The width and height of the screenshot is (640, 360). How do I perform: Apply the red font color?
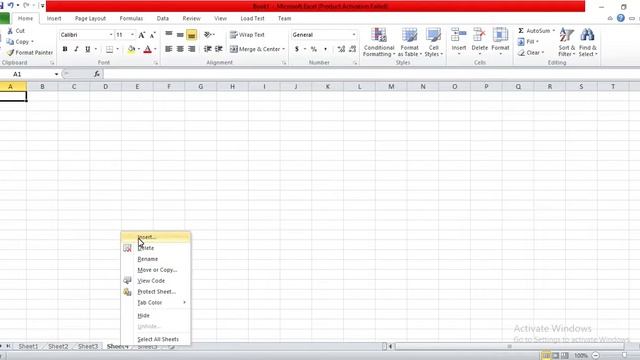click(x=148, y=49)
